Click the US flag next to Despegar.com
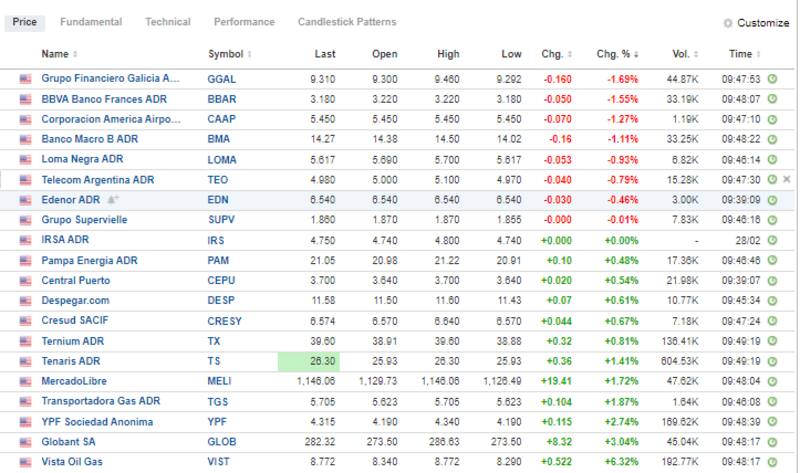 25,300
